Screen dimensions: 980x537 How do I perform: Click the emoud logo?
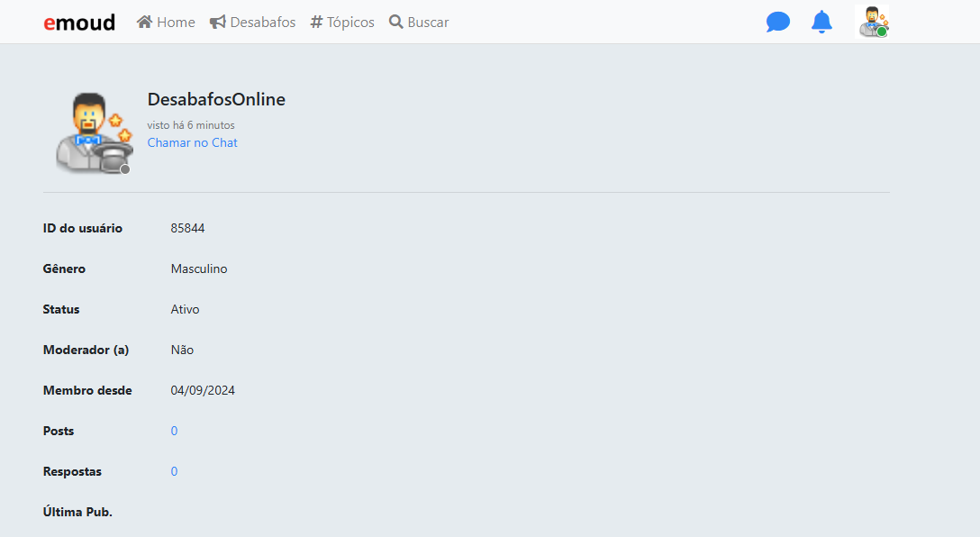click(79, 23)
